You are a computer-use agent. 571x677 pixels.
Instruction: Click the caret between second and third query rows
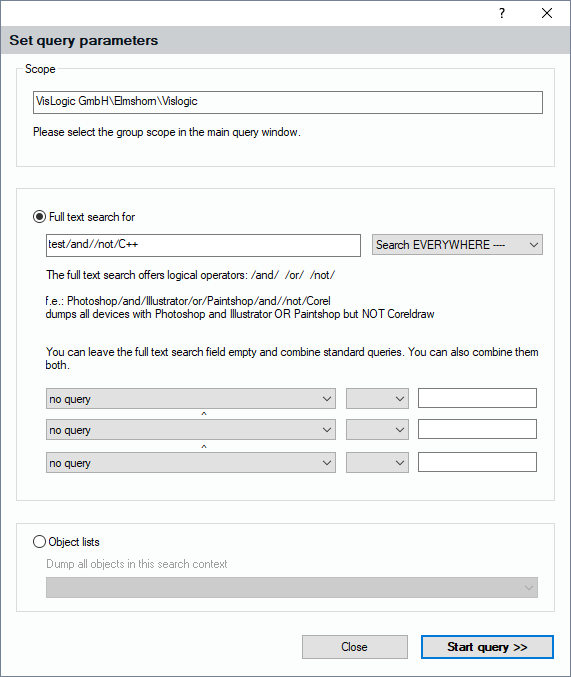coord(204,447)
